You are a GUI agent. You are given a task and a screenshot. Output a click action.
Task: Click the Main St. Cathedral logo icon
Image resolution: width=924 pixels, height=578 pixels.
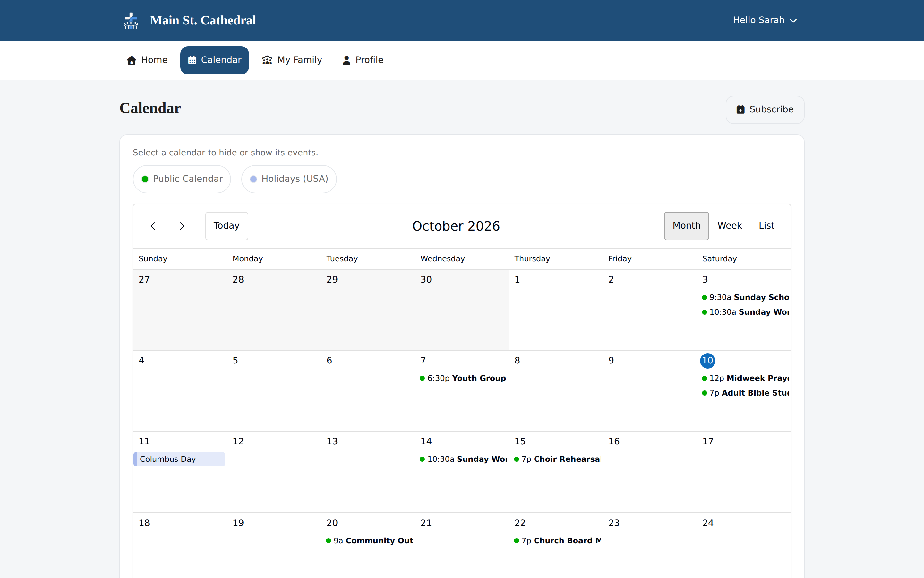click(131, 20)
